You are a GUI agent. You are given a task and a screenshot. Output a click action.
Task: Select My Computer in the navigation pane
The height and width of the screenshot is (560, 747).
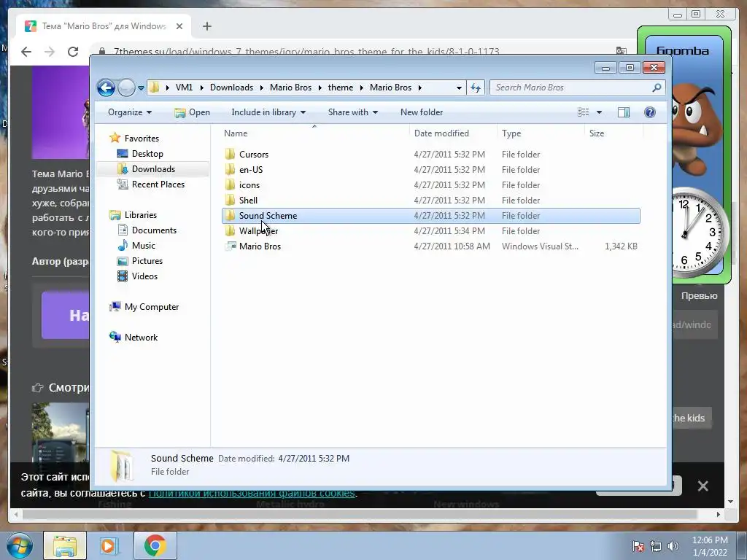[152, 307]
